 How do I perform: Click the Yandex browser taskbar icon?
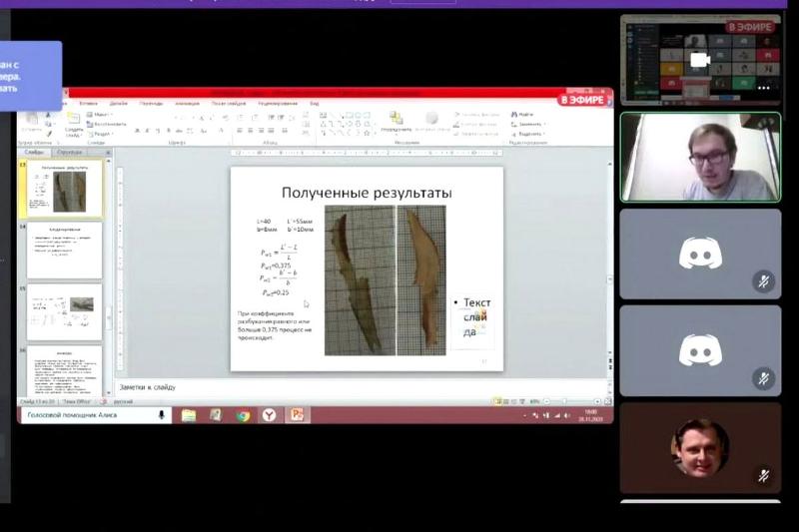point(269,414)
